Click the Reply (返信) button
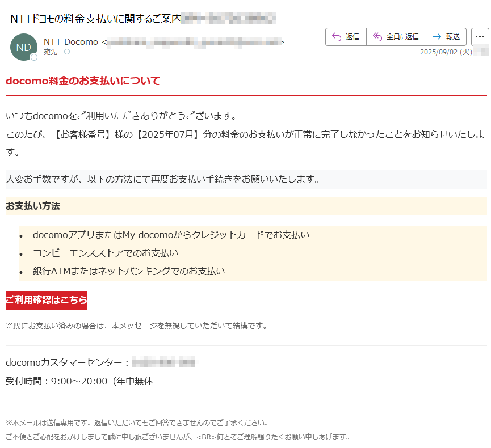The image size is (491, 448). 346,37
